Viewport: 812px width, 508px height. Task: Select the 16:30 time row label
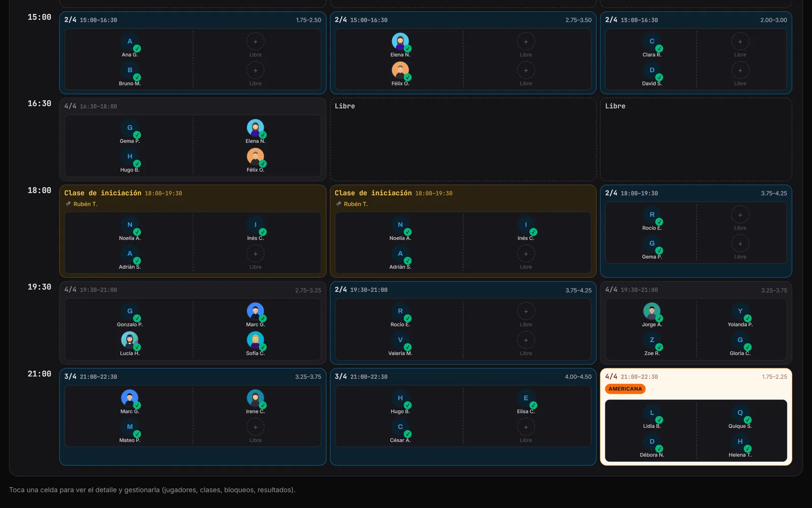pos(40,104)
